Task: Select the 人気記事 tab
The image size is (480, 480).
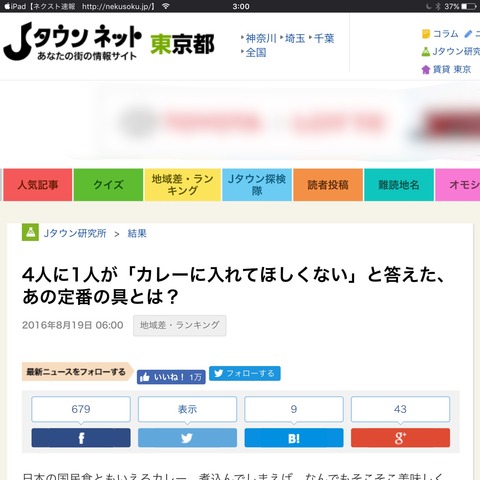Action: pos(38,185)
